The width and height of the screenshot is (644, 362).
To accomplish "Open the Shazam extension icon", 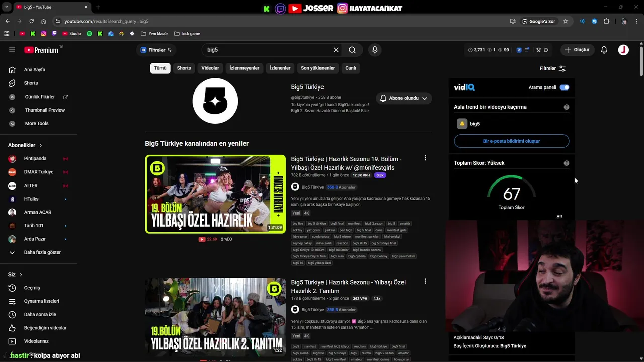I will click(x=594, y=21).
